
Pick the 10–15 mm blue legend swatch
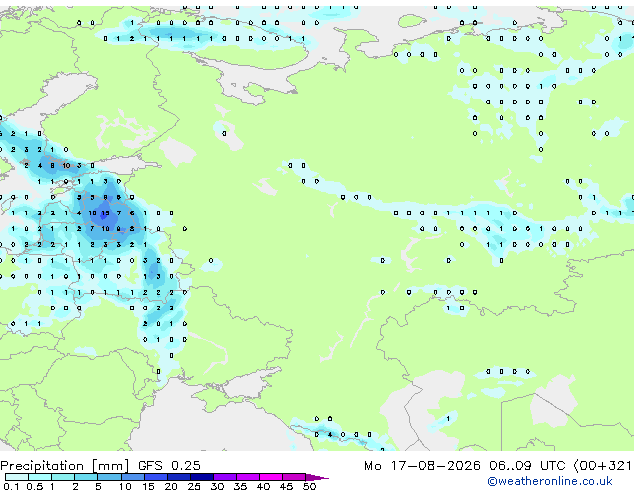click(132, 477)
